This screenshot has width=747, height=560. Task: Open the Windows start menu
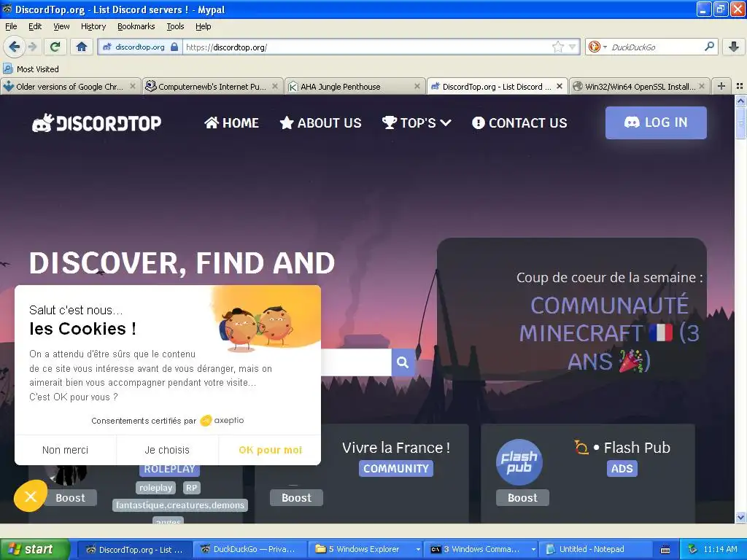(34, 550)
